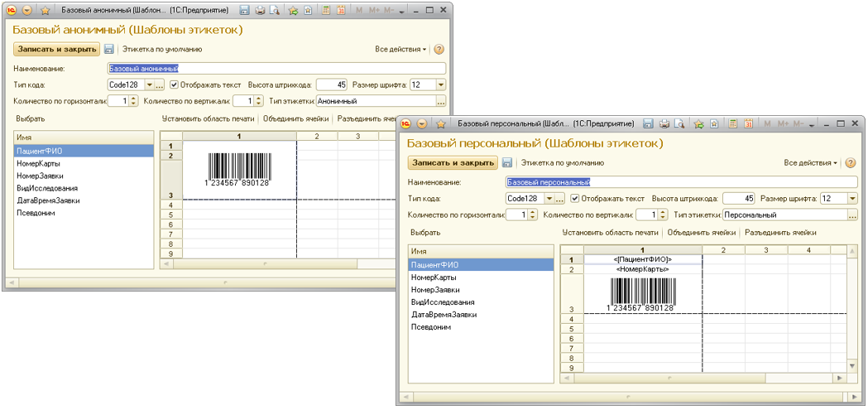Image resolution: width=868 pixels, height=410 pixels.
Task: Open the calendar icon in Базовый персональный title bar
Action: tap(747, 123)
